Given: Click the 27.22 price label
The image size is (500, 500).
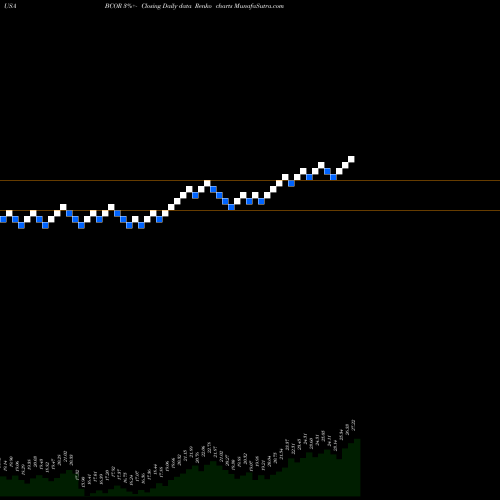Looking at the screenshot, I should (353, 425).
